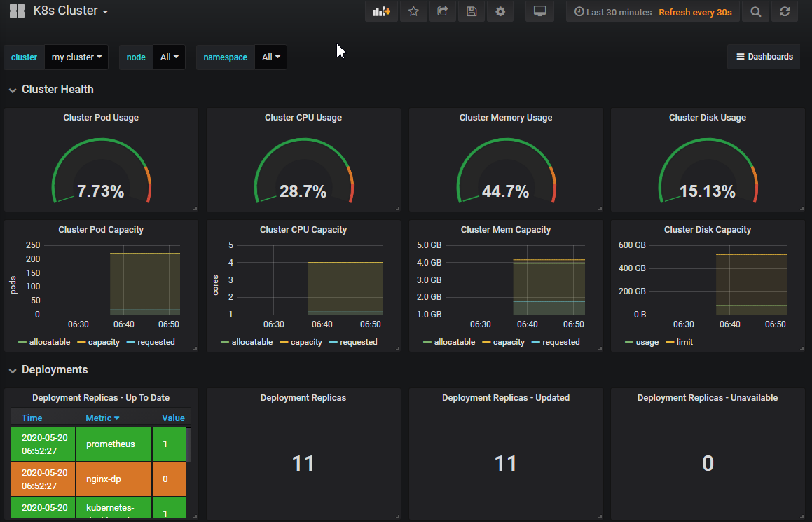Open the Share dashboard icon
The height and width of the screenshot is (522, 812).
point(442,11)
